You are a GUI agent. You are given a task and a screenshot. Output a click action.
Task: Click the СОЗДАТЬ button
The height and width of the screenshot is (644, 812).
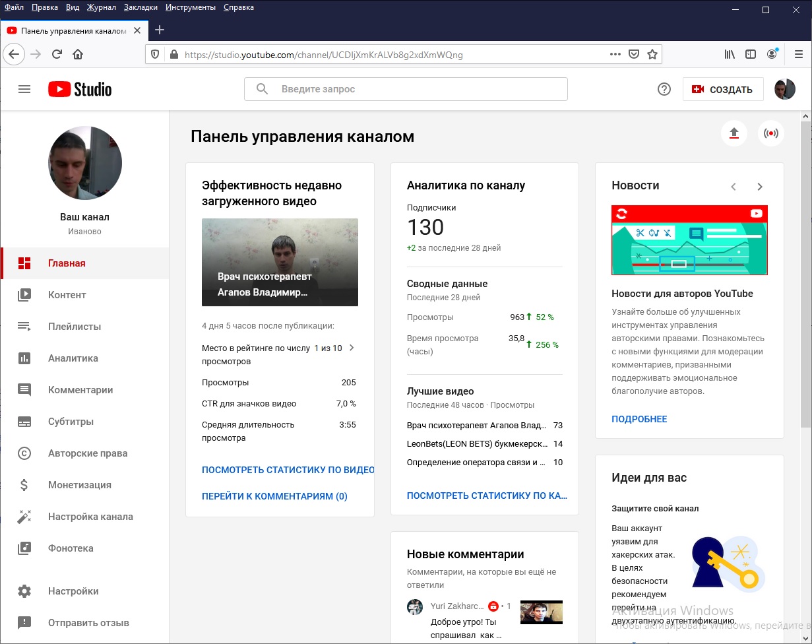[723, 90]
